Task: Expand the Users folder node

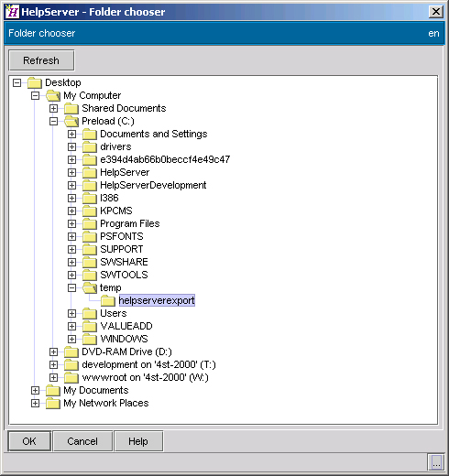Action: click(71, 313)
